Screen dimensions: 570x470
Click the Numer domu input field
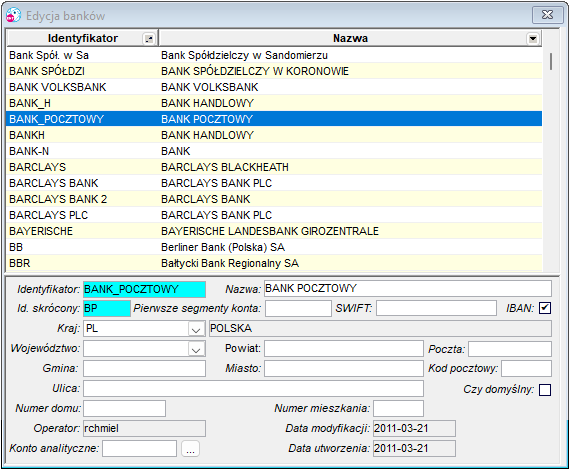tap(124, 409)
